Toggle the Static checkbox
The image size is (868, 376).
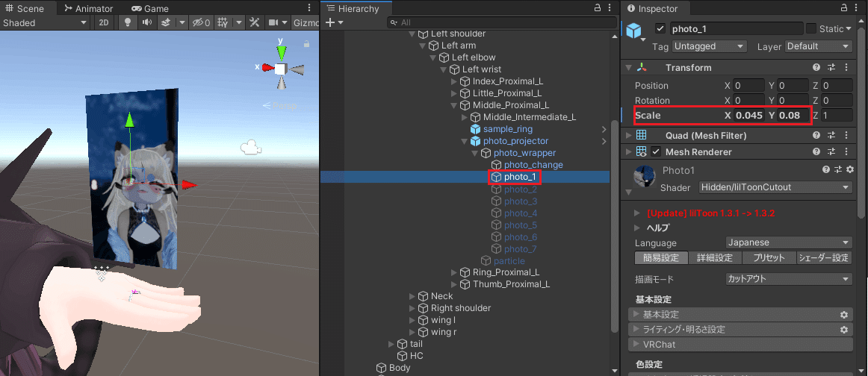pyautogui.click(x=811, y=29)
